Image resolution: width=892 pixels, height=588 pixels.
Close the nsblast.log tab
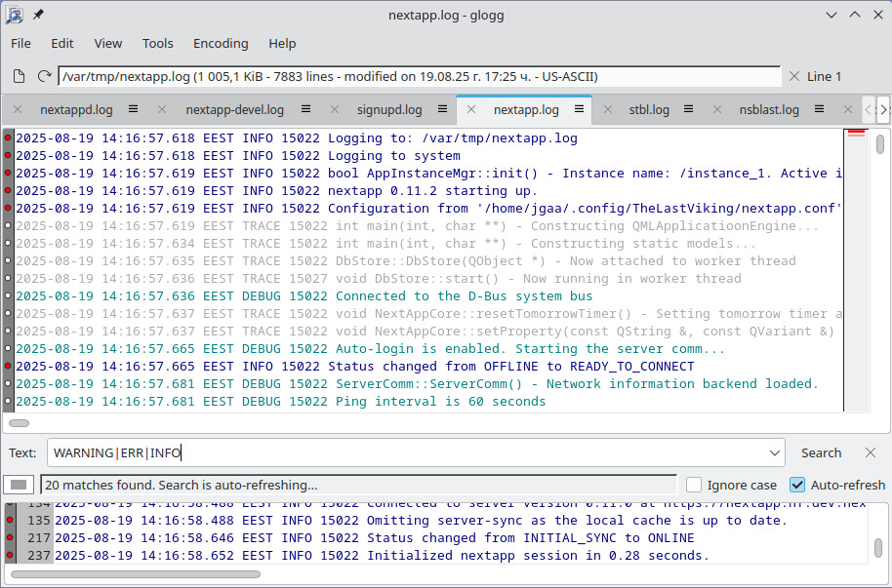pos(717,110)
